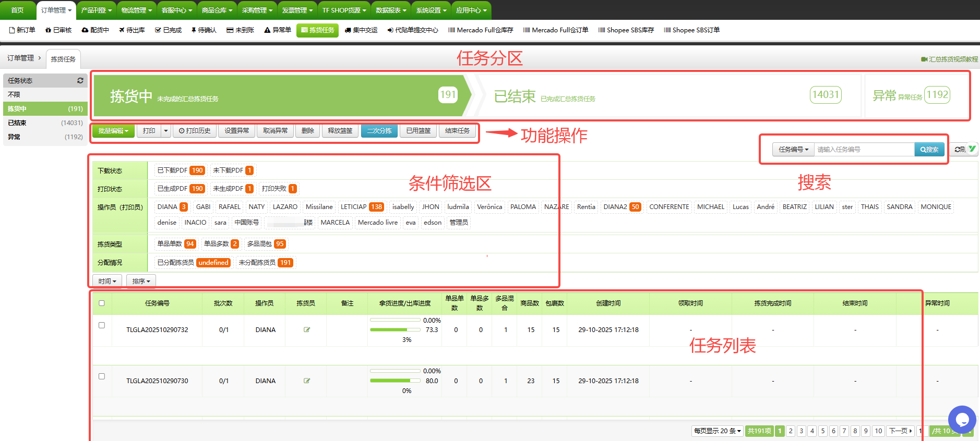Open the 客服中心 menu
Viewport: 980px width, 441px height.
pos(176,10)
